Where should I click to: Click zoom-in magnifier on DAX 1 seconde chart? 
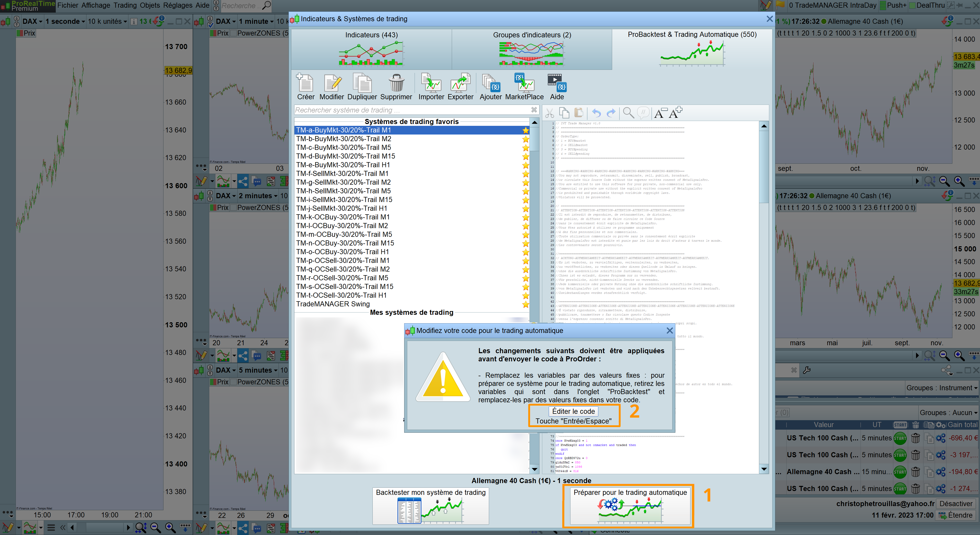(x=170, y=527)
